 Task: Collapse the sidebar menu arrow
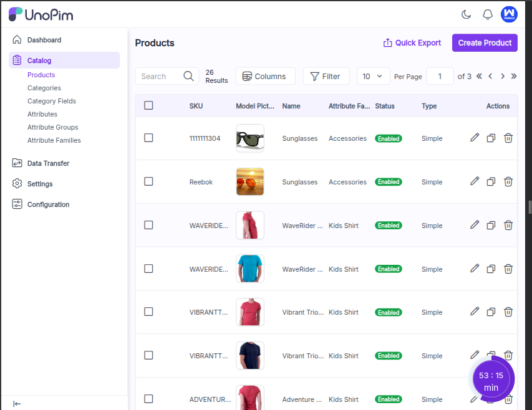(x=17, y=404)
